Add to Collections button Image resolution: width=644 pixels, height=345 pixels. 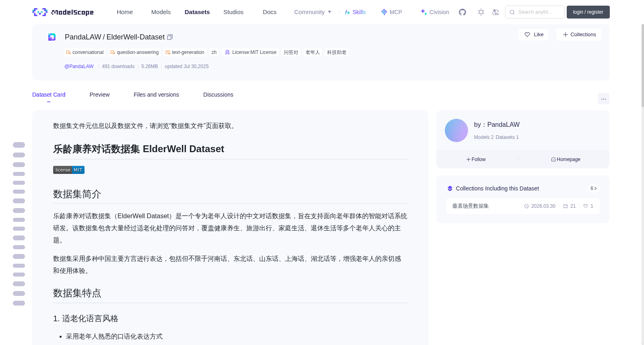[579, 35]
